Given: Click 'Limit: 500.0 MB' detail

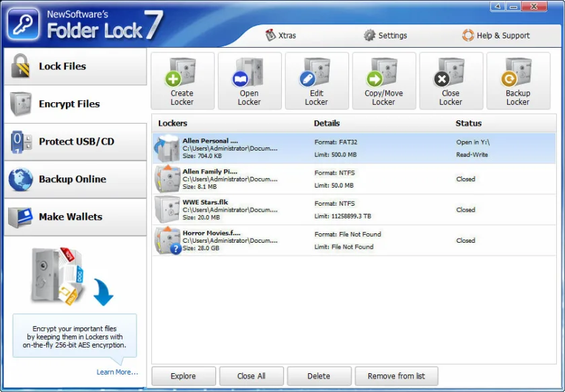Looking at the screenshot, I should click(x=335, y=155).
